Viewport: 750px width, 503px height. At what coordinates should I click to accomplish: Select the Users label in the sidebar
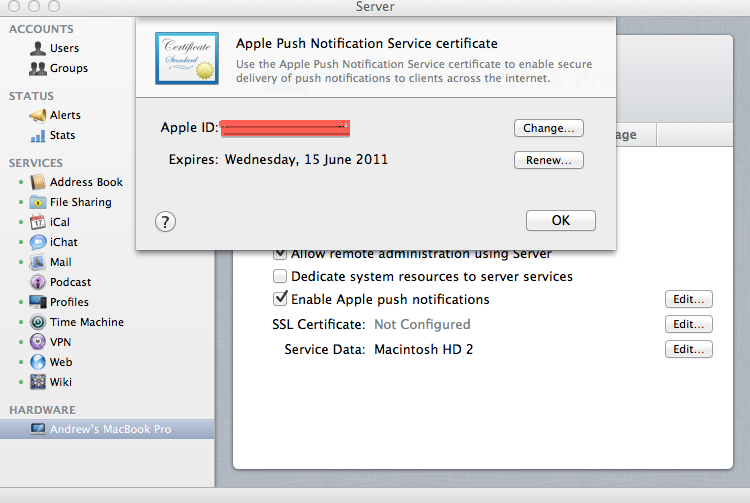click(x=65, y=48)
